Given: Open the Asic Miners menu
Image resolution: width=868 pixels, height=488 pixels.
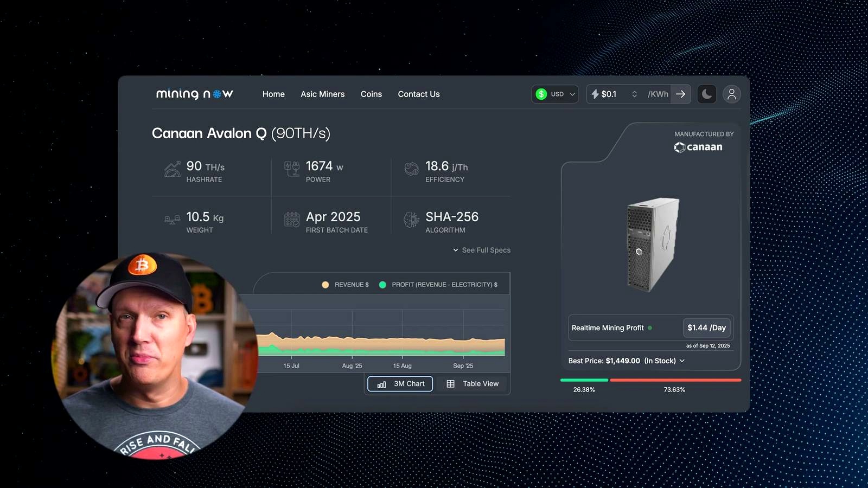Looking at the screenshot, I should click(323, 94).
